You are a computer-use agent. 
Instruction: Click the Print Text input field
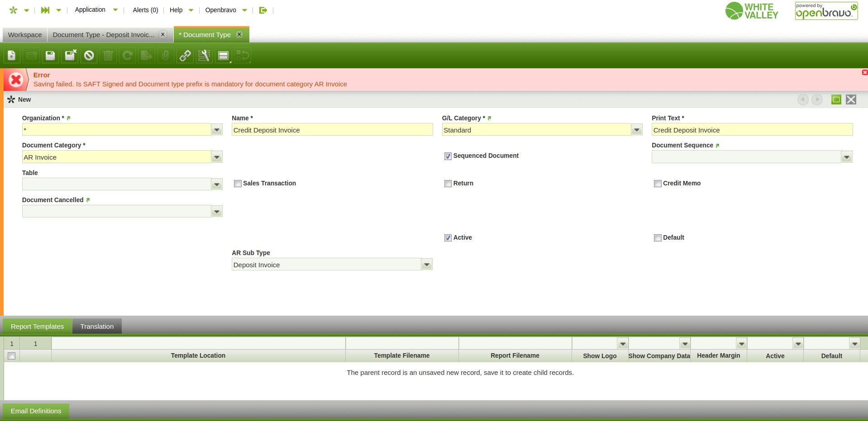pos(752,130)
